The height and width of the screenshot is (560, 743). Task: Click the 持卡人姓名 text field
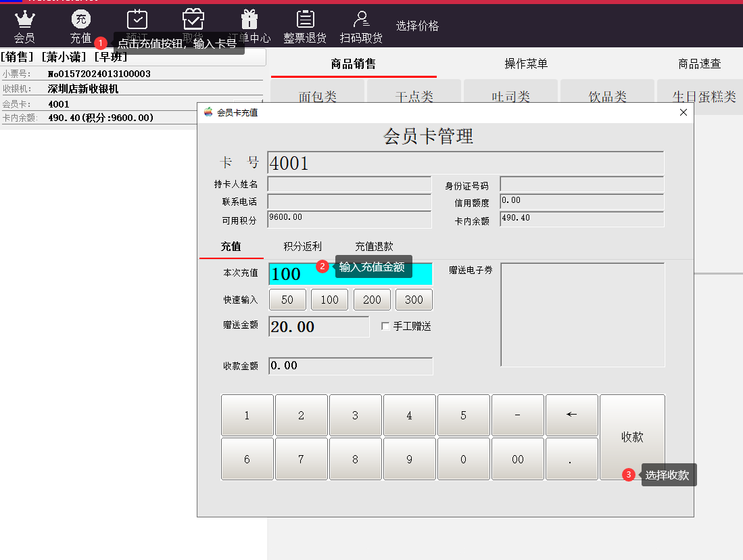coord(349,184)
